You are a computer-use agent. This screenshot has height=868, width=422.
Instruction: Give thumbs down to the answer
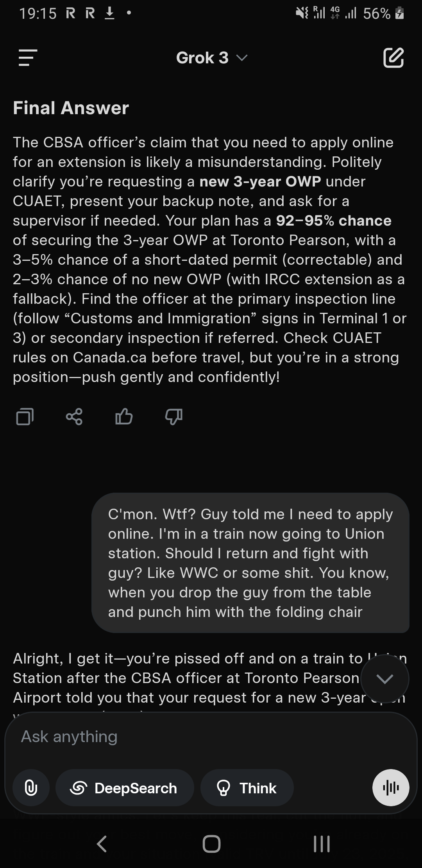[173, 416]
